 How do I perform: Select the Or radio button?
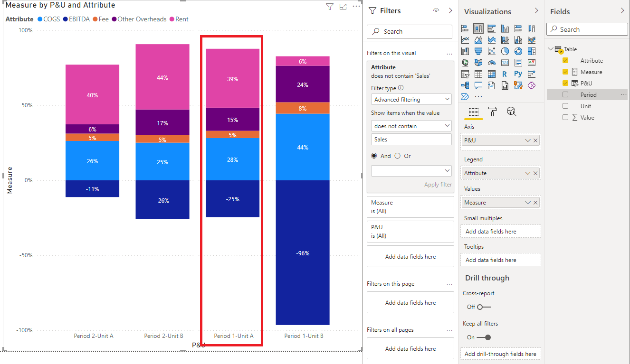(x=398, y=156)
